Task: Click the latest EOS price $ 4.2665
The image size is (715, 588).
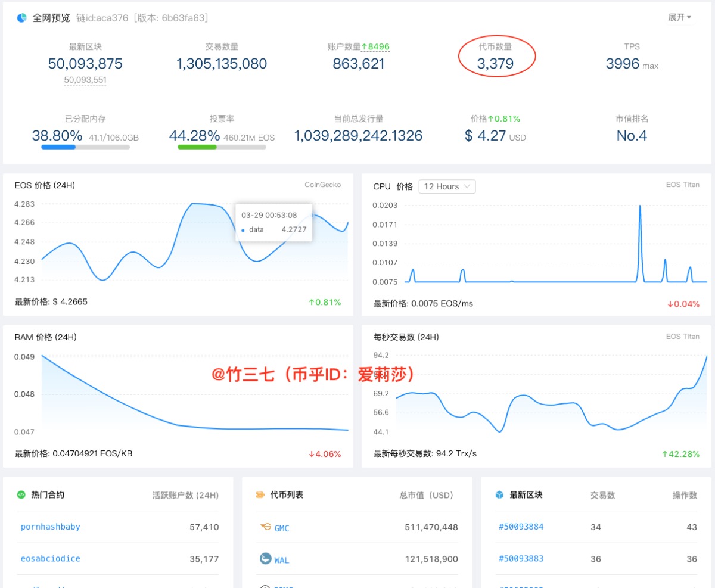Action: [70, 302]
